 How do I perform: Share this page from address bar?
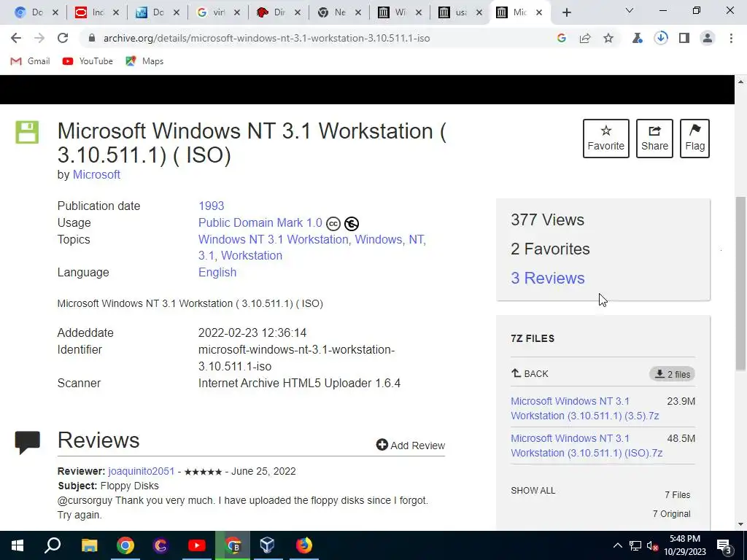click(x=585, y=38)
